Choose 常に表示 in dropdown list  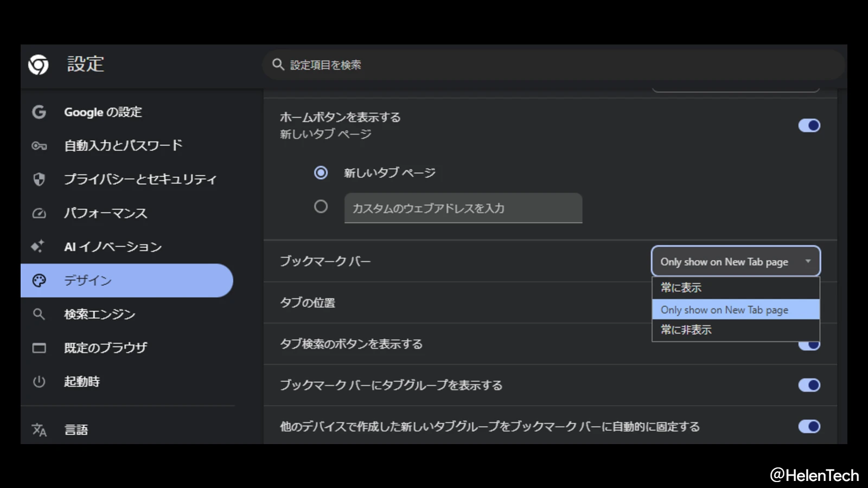736,288
